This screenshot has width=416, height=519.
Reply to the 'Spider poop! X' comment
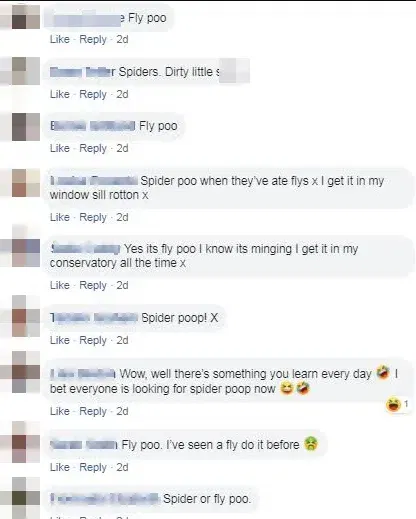pyautogui.click(x=93, y=340)
